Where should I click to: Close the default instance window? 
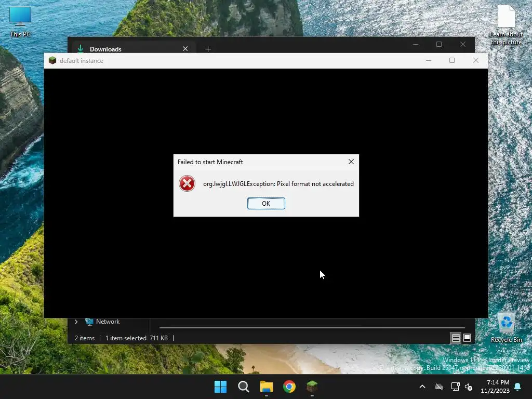coord(476,60)
